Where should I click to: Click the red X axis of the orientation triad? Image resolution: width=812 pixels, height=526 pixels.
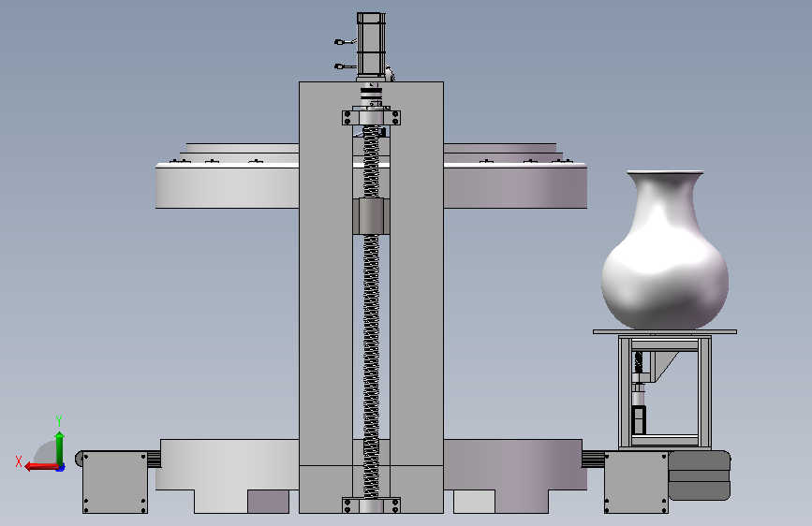(41, 467)
